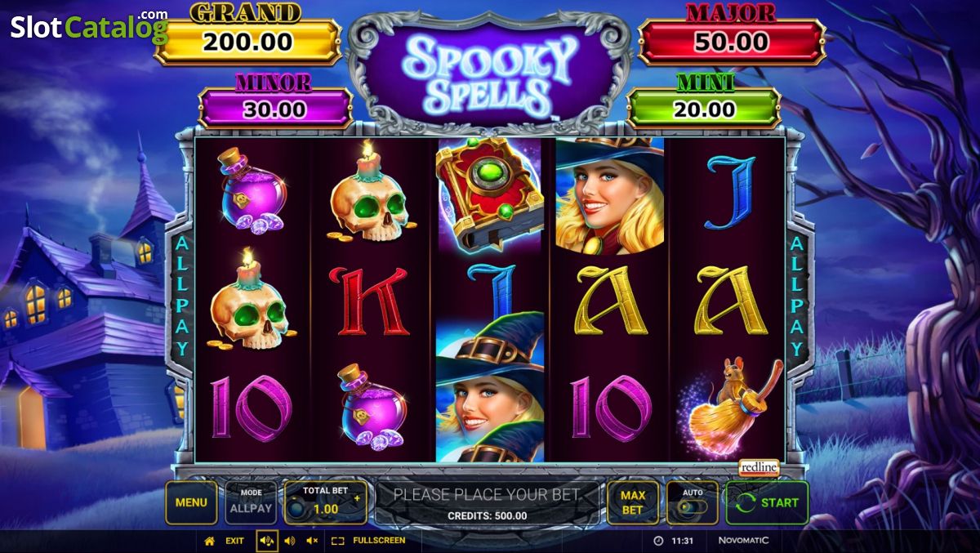Screen dimensions: 980x553
Task: Click the EXIT label
Action: click(234, 541)
